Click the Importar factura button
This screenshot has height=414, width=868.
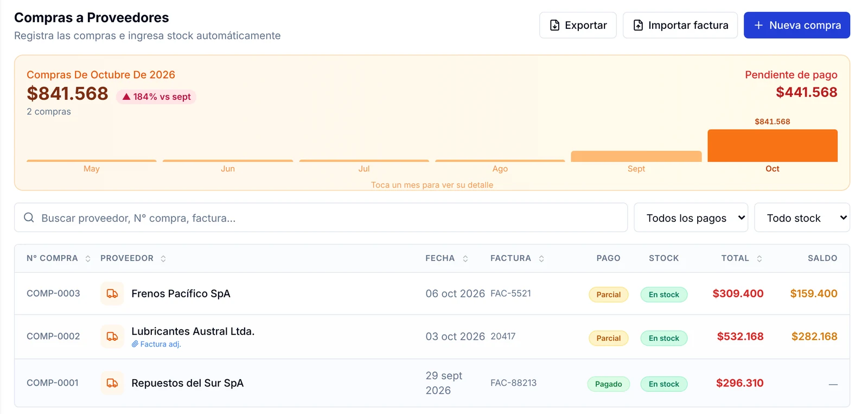point(680,25)
